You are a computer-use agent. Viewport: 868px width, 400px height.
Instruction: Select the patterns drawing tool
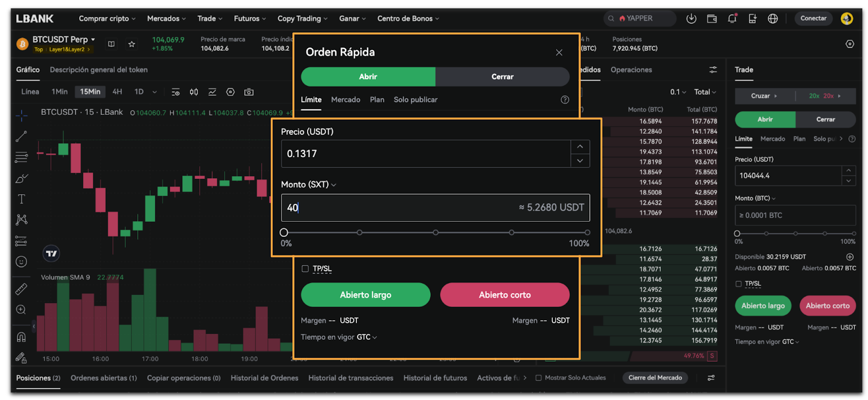(22, 220)
